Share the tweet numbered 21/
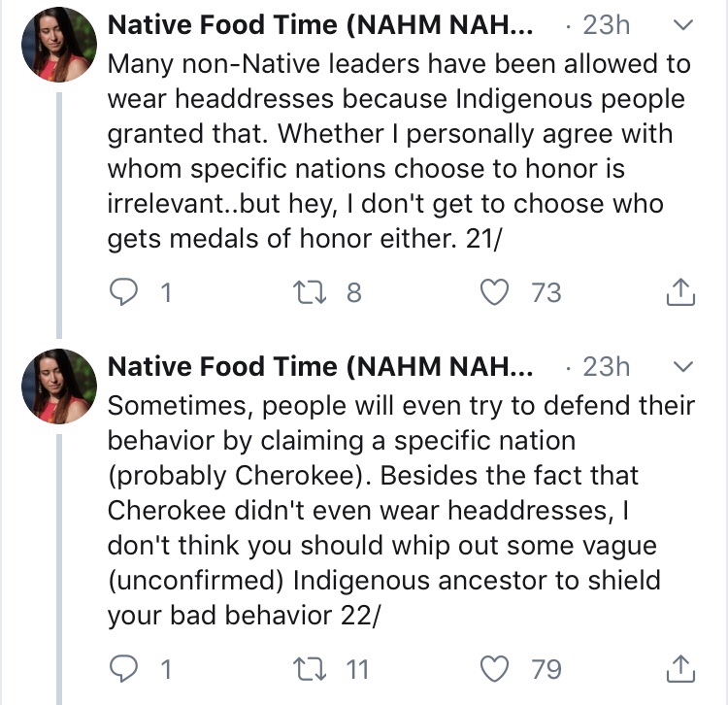The image size is (728, 705). point(681,292)
